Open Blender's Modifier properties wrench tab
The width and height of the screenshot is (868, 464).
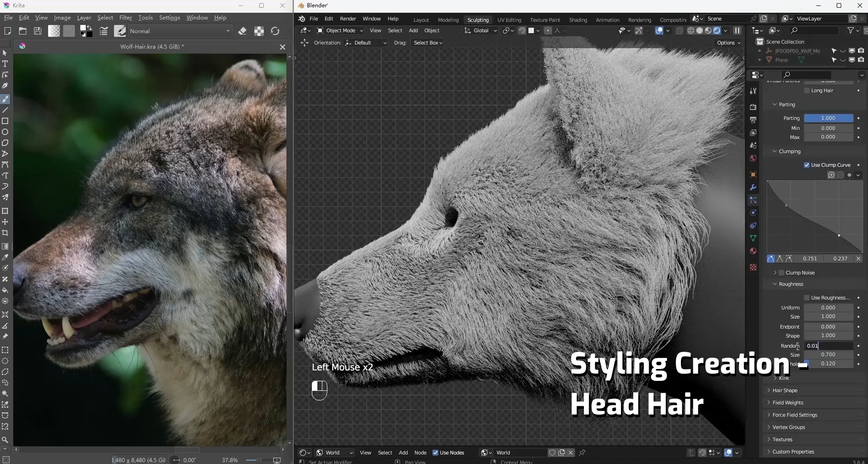click(x=753, y=187)
